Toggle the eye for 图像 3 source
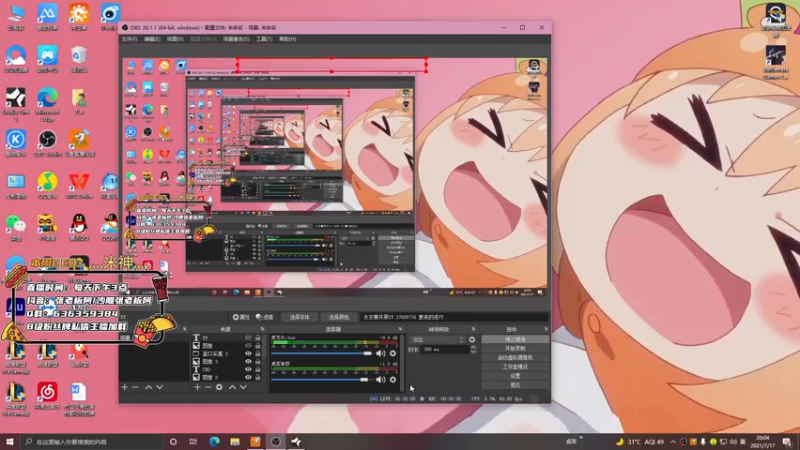800x450 pixels. [248, 362]
